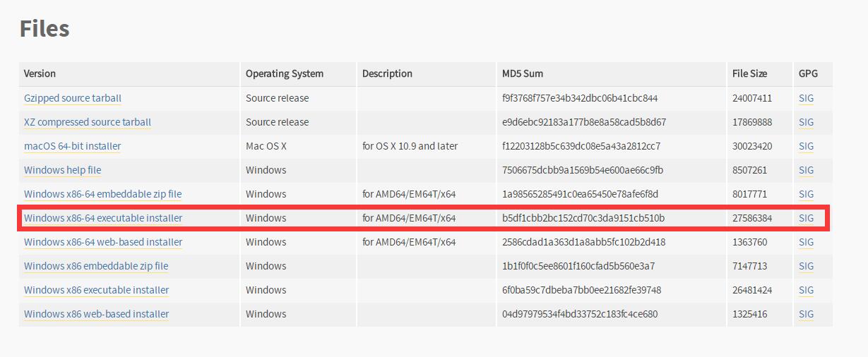868x357 pixels.
Task: Select MD5 sum e9d6ebc92183a177b8e8a58cad5b8d67
Action: click(x=584, y=122)
